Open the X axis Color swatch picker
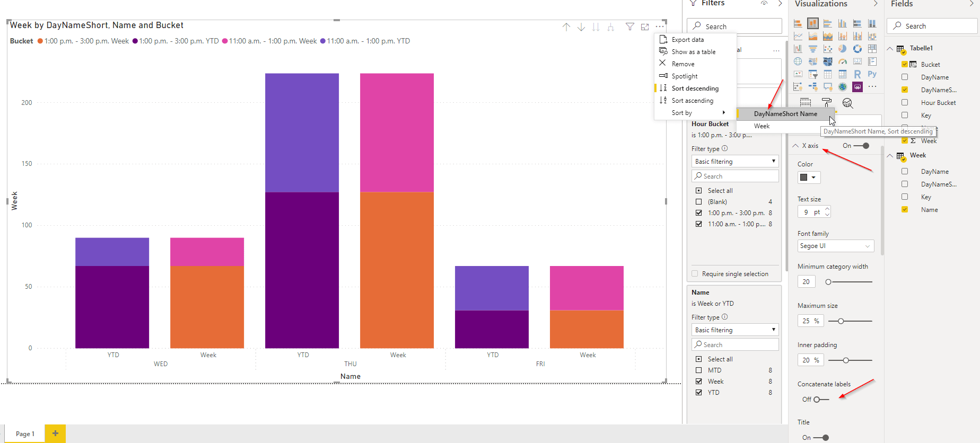 point(809,178)
